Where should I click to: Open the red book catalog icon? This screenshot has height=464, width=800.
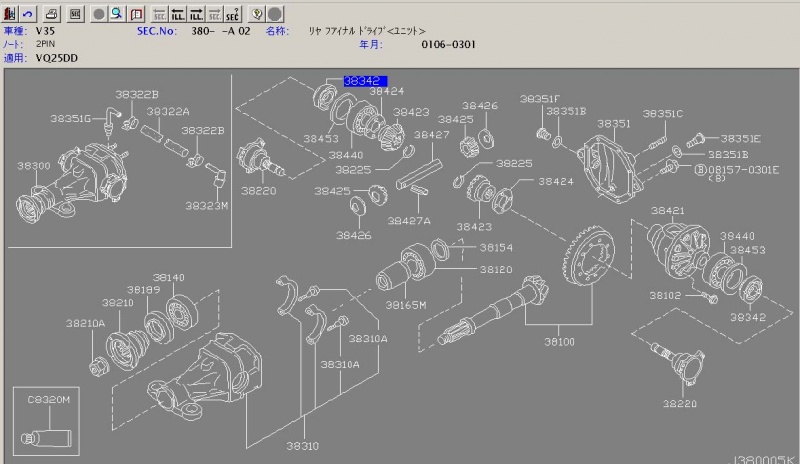136,14
